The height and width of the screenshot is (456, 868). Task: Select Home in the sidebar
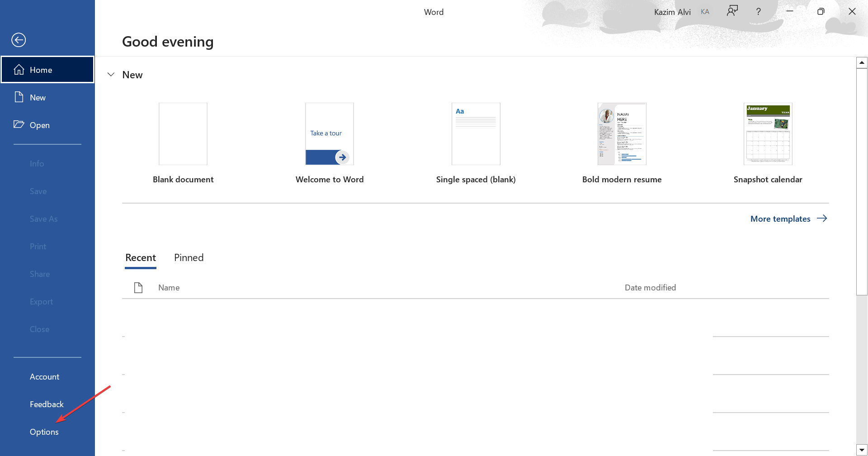pos(47,70)
